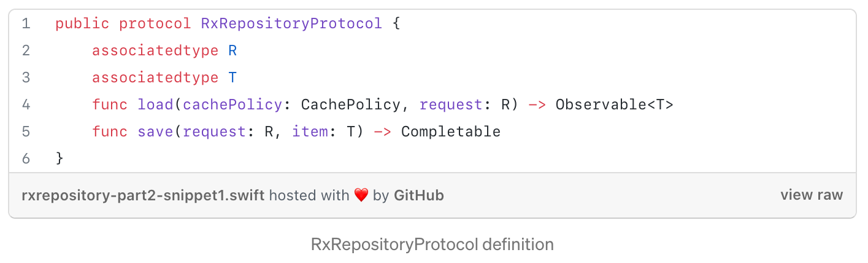
Task: Click the "load" function name
Action: [155, 104]
